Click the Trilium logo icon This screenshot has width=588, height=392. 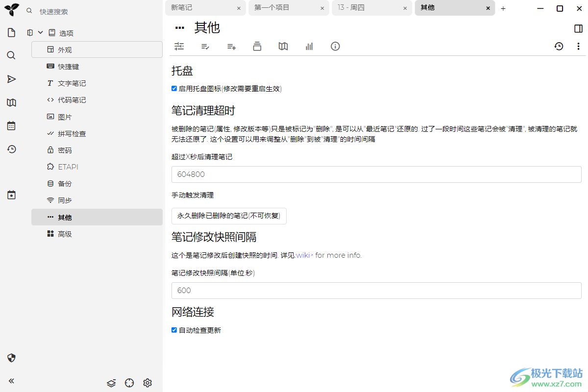[11, 9]
